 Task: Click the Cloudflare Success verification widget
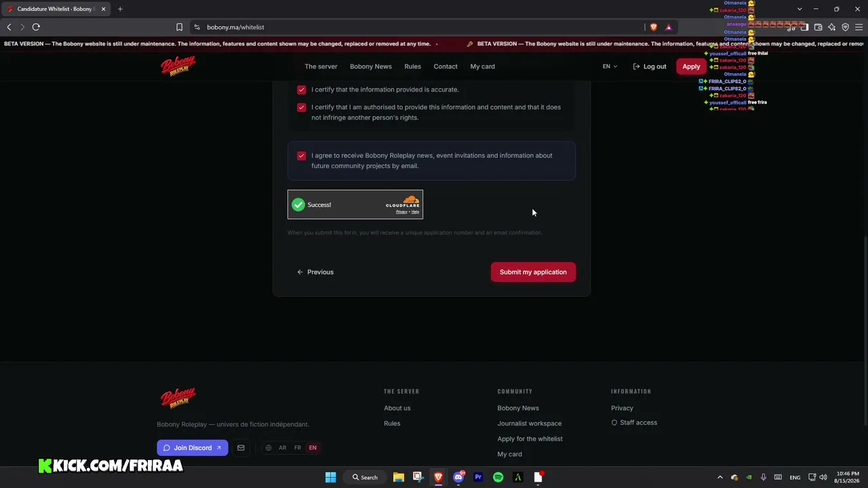point(355,205)
